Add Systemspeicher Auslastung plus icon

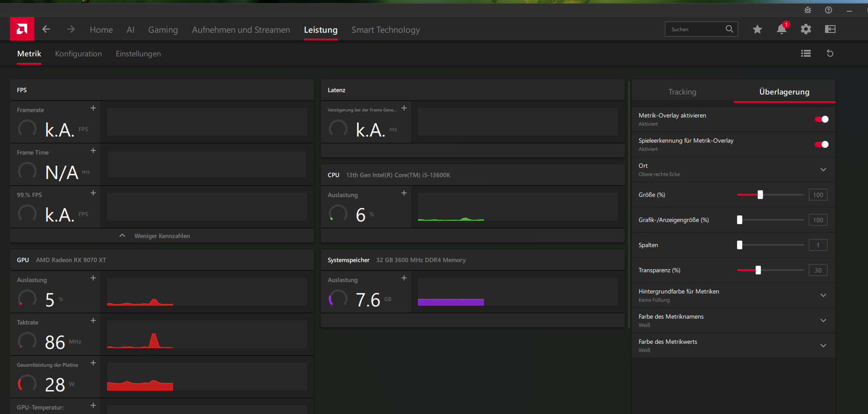point(404,278)
